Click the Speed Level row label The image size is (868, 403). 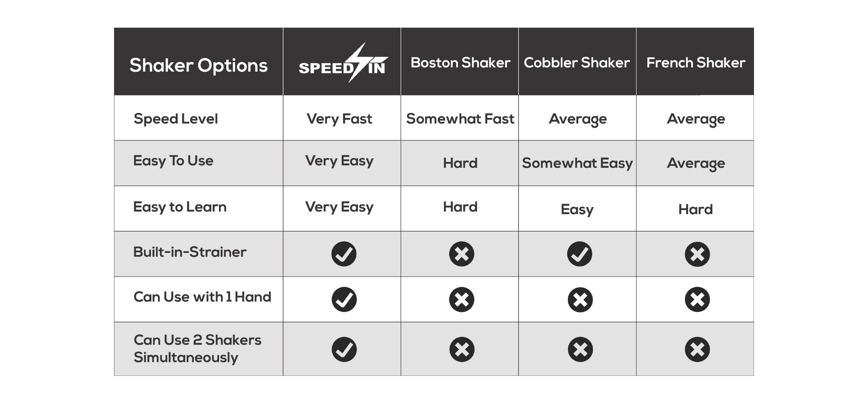pyautogui.click(x=175, y=119)
